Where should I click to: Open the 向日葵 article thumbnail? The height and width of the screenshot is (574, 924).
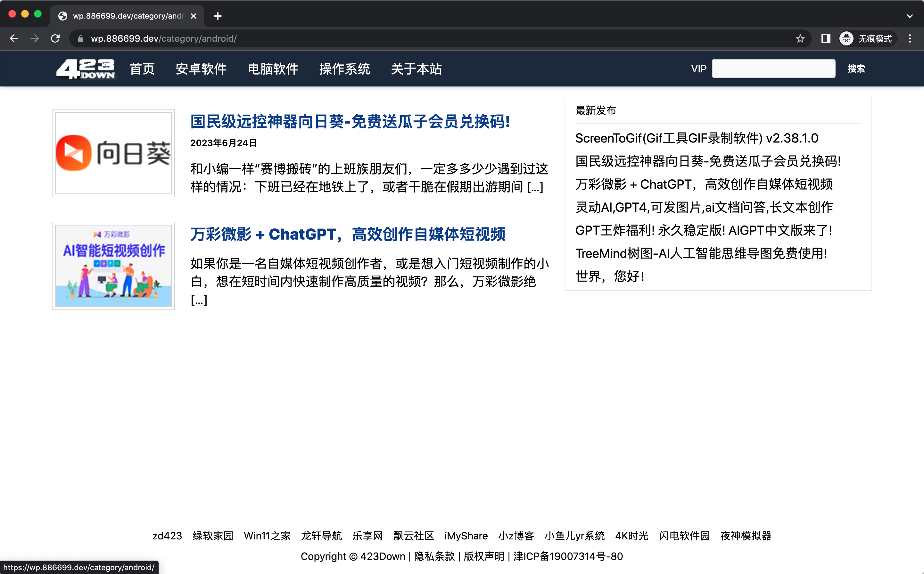tap(113, 153)
